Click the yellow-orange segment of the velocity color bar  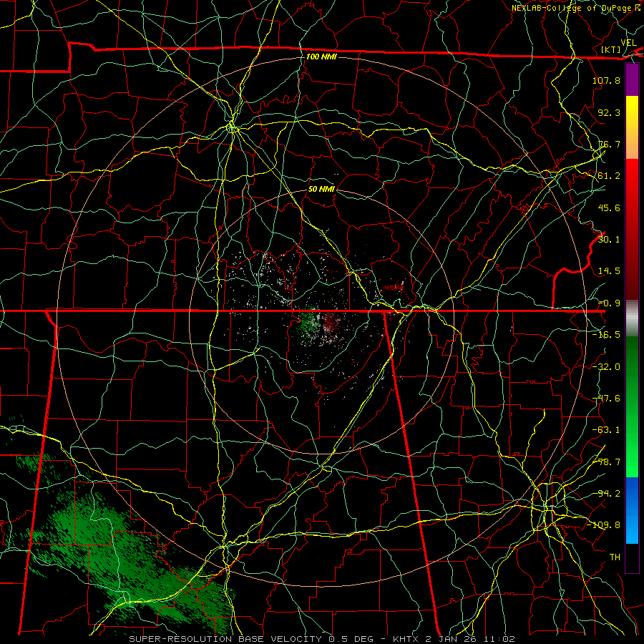632,127
